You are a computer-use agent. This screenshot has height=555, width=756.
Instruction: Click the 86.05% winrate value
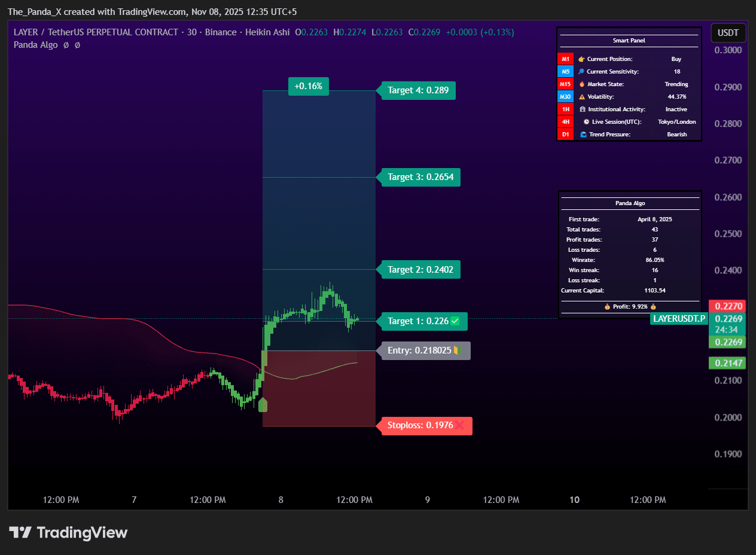pos(654,260)
